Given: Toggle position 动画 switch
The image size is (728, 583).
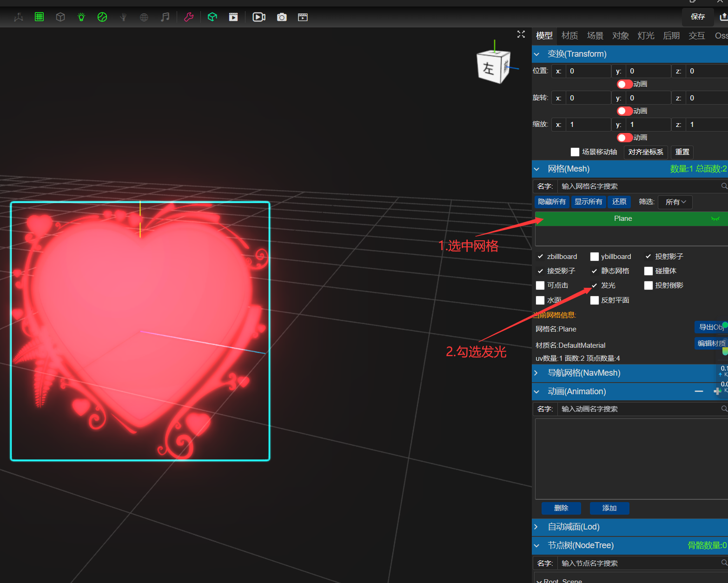Looking at the screenshot, I should (624, 84).
